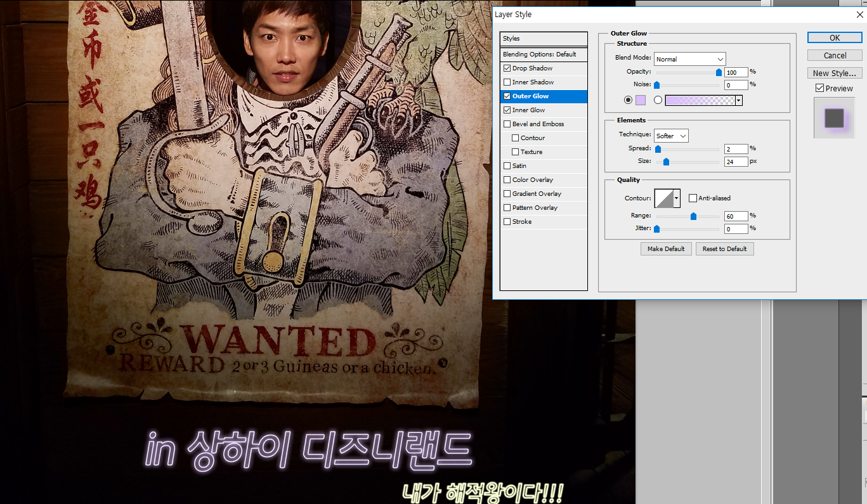Select the Bevel and Emboss style row

tap(544, 124)
